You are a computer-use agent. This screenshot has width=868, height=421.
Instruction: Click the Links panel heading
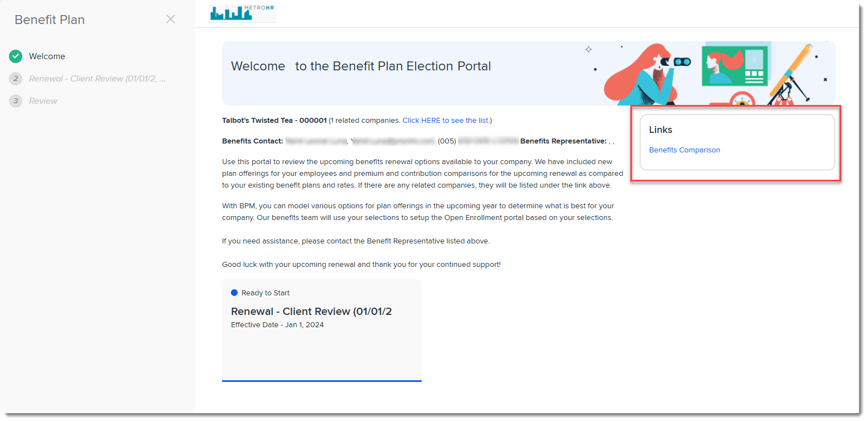coord(660,130)
